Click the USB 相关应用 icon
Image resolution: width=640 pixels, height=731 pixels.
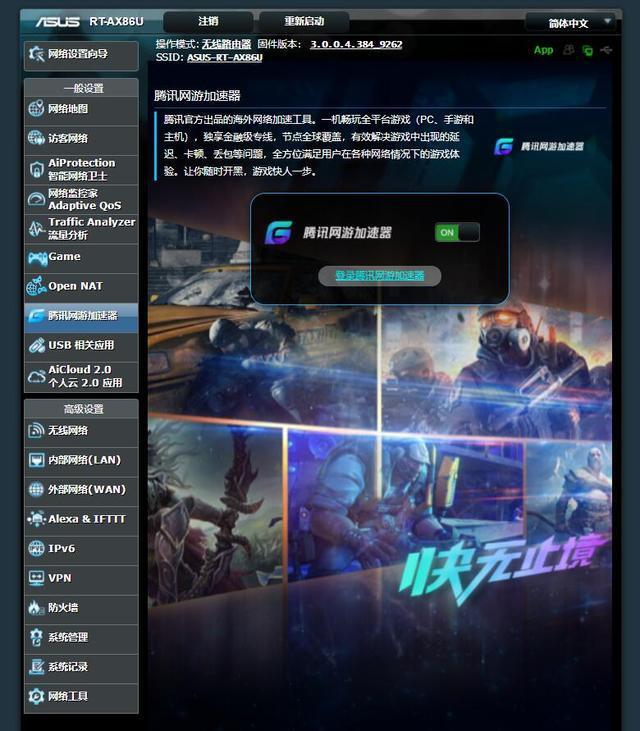[36, 345]
